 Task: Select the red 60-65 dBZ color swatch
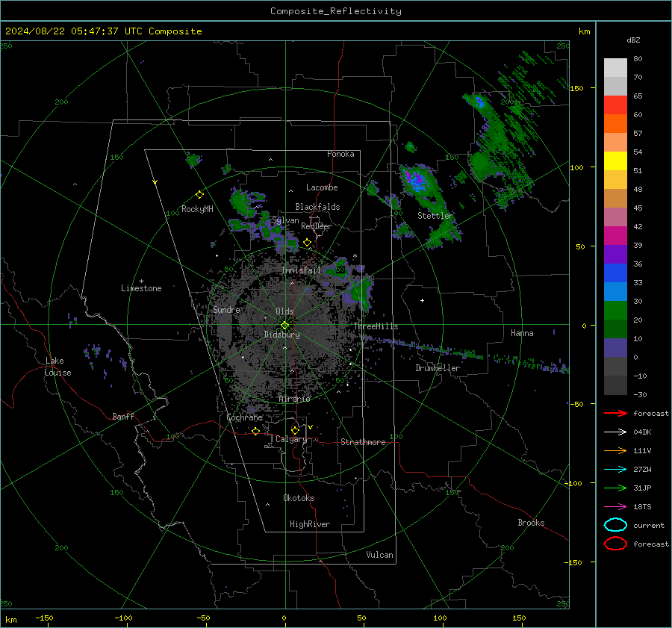[615, 105]
